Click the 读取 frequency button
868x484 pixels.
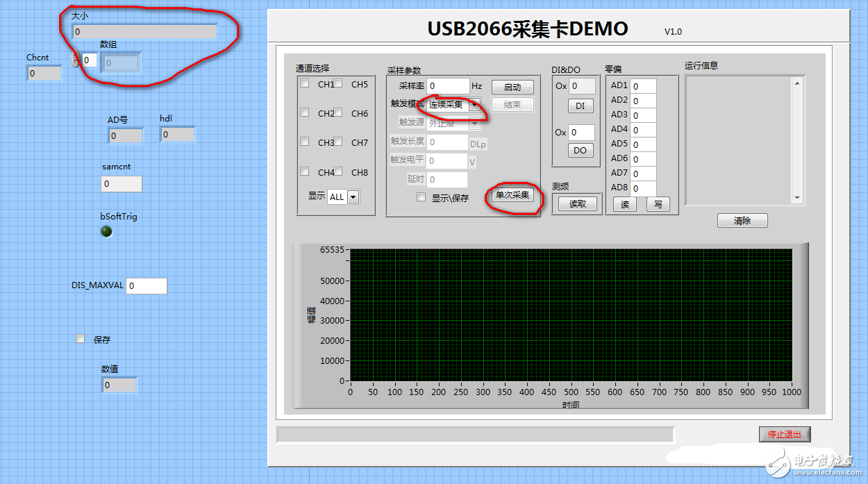coord(578,203)
